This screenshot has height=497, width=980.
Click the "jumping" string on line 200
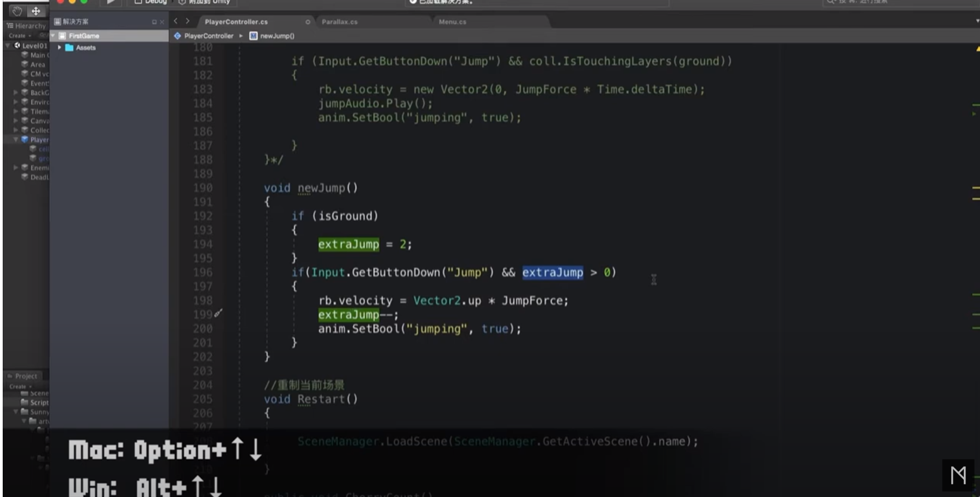(436, 329)
